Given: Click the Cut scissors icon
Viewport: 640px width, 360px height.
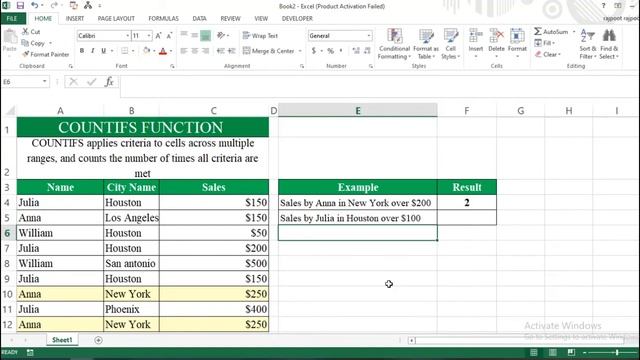Looking at the screenshot, I should (x=25, y=31).
